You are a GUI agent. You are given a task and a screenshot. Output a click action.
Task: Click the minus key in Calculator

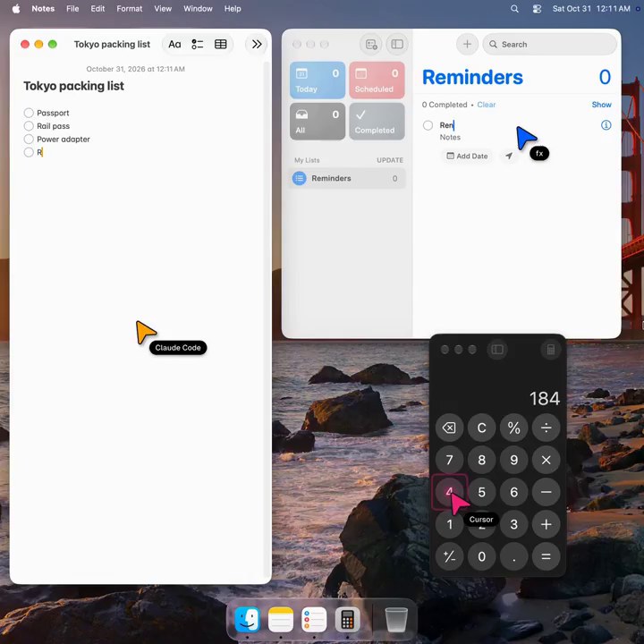[x=546, y=492]
